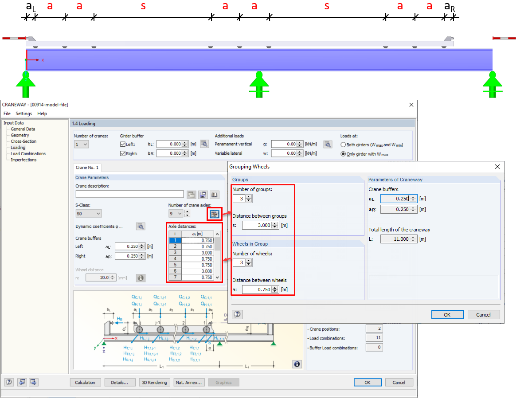532x399 pixels.
Task: Open Number of cranes dropdown
Action: 82,144
